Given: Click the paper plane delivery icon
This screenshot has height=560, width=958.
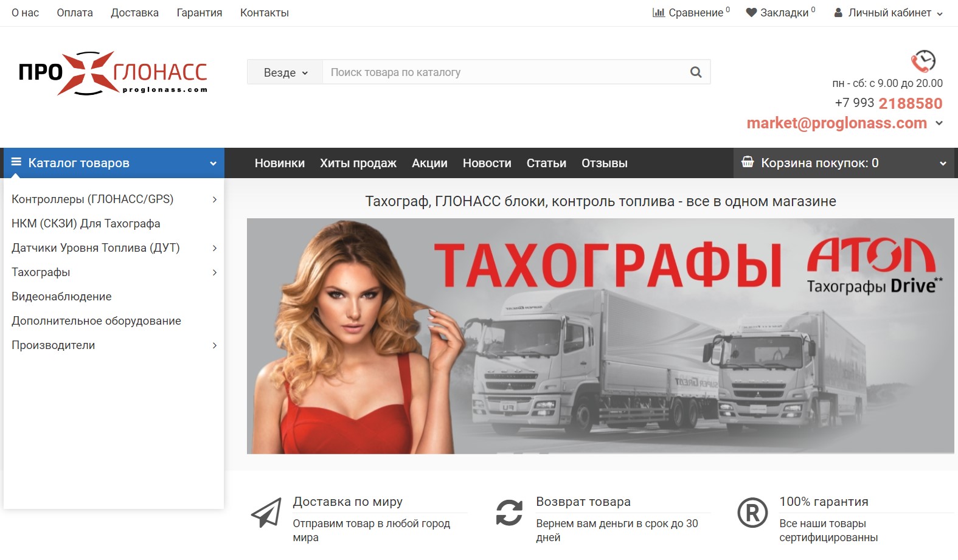Looking at the screenshot, I should pyautogui.click(x=266, y=513).
